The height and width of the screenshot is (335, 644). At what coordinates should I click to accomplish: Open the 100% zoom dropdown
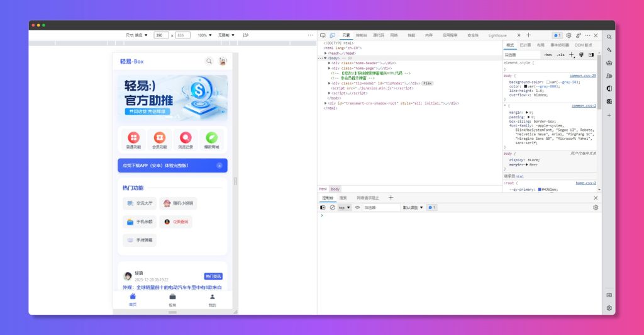(x=205, y=35)
